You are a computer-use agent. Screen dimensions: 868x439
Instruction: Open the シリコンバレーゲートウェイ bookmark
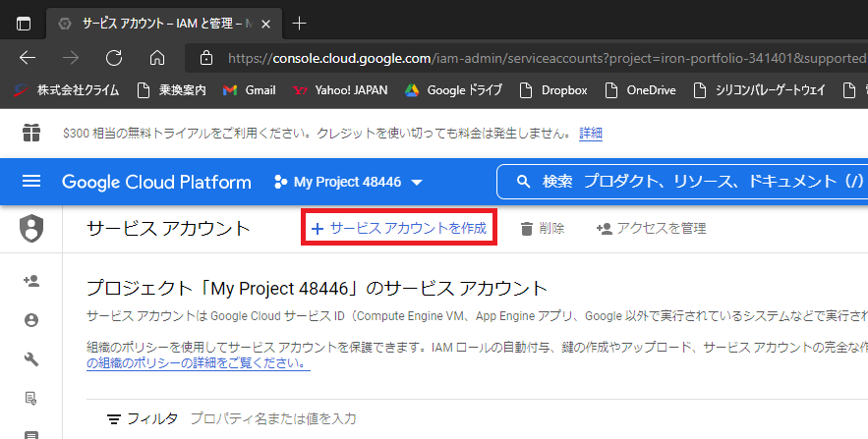(760, 90)
